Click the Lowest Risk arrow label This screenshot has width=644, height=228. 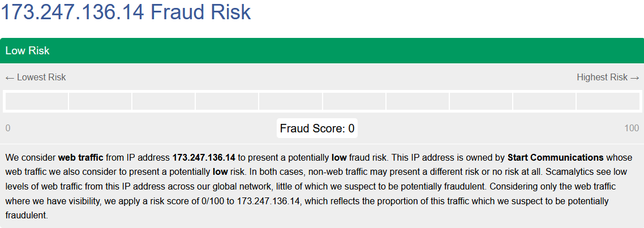coord(36,78)
